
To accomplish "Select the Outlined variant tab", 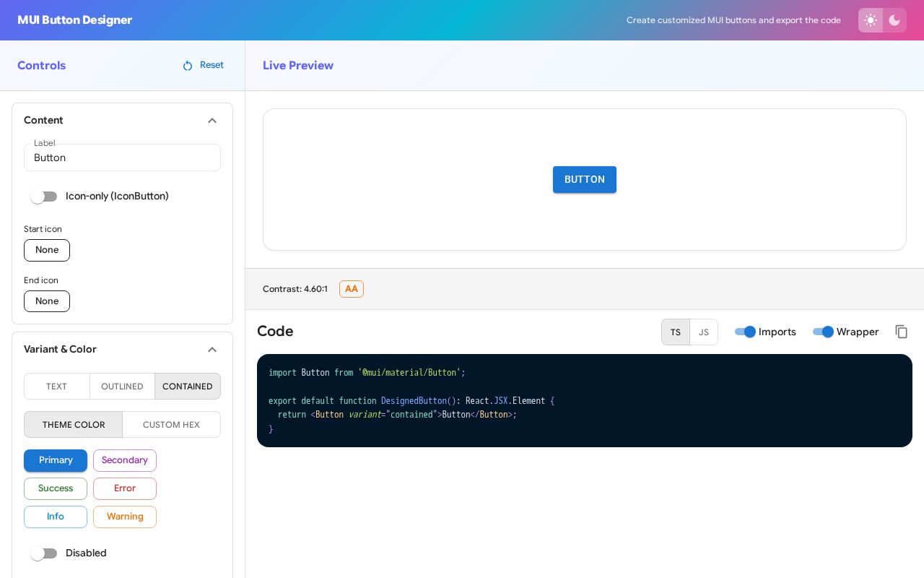I will tap(122, 387).
